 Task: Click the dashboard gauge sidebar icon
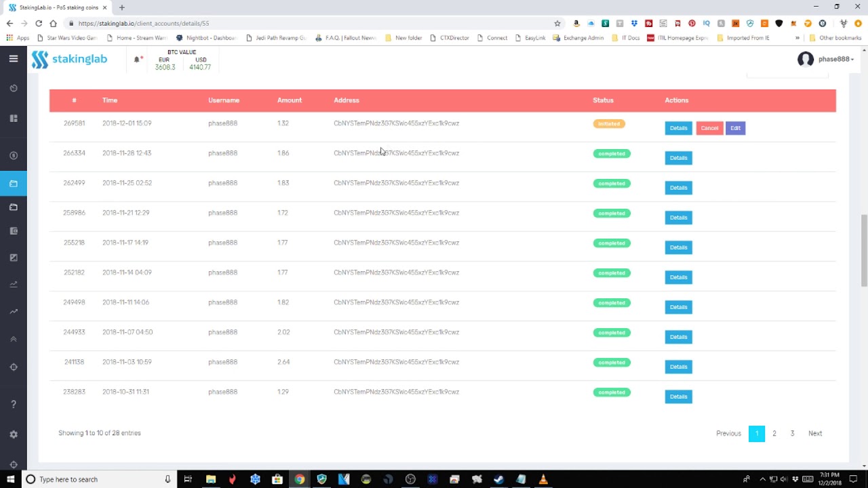(14, 88)
